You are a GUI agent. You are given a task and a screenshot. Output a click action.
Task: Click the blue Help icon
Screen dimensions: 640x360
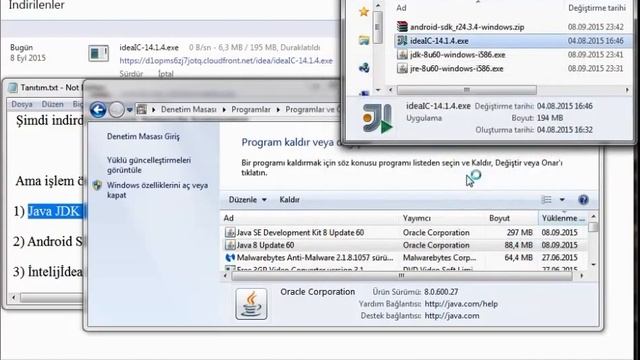(583, 200)
